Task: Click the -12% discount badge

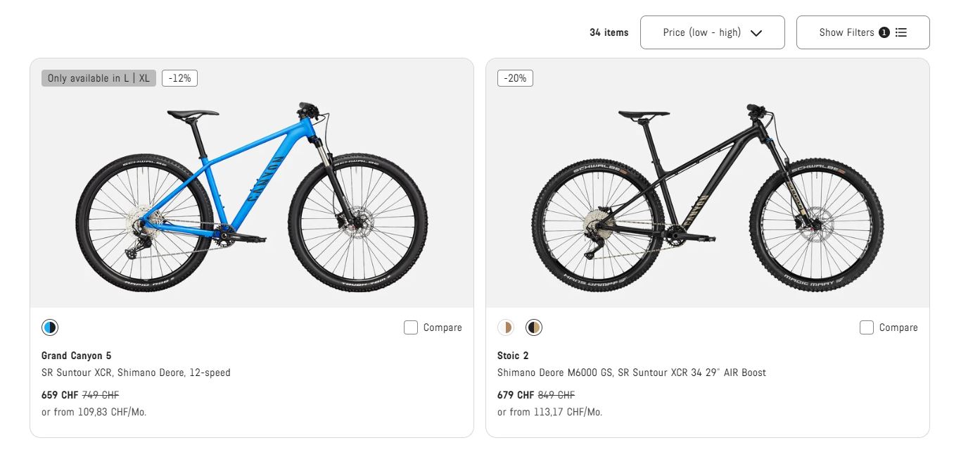Action: coord(179,78)
